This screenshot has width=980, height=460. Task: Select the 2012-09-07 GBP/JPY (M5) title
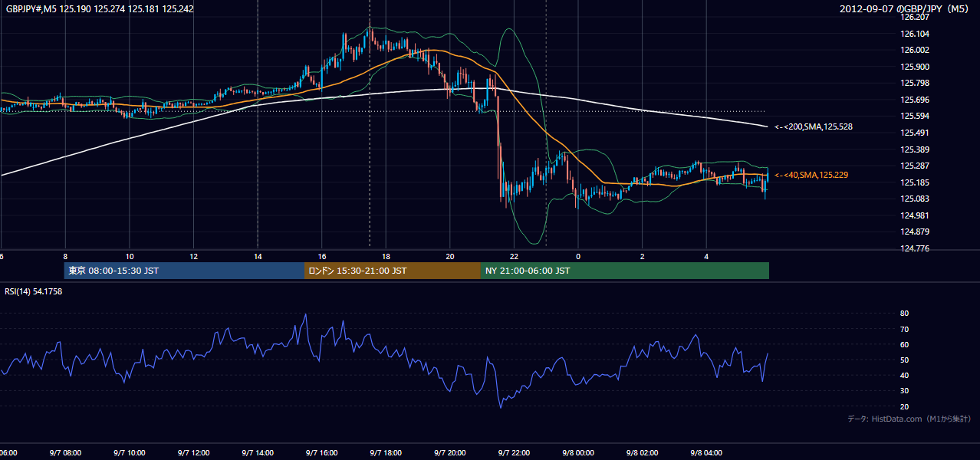[905, 9]
